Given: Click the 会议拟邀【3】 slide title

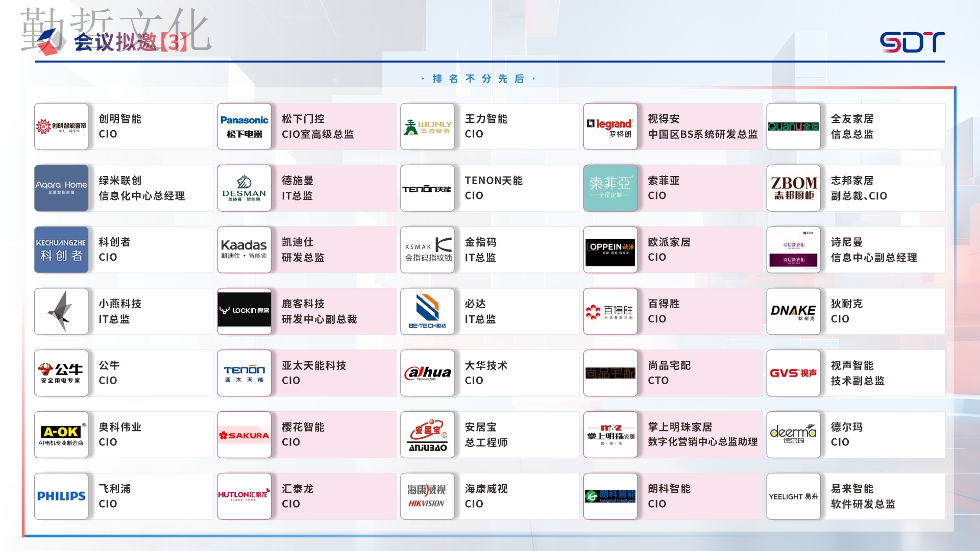Looking at the screenshot, I should (131, 42).
